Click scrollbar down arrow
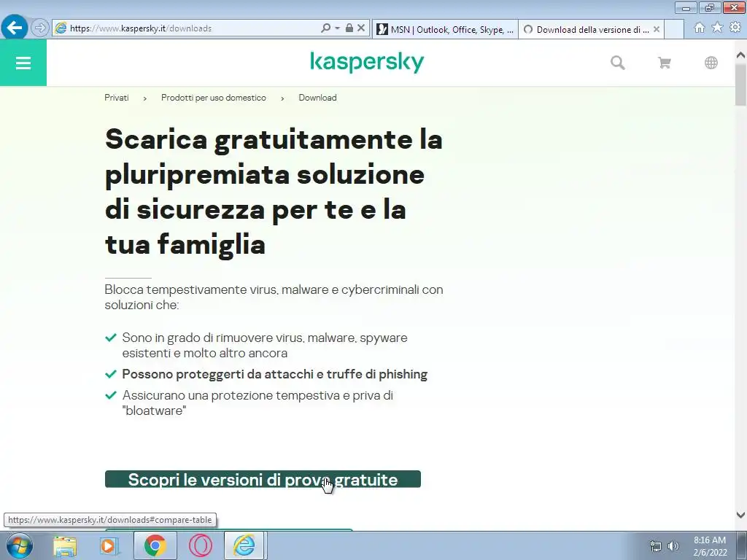 point(740,515)
